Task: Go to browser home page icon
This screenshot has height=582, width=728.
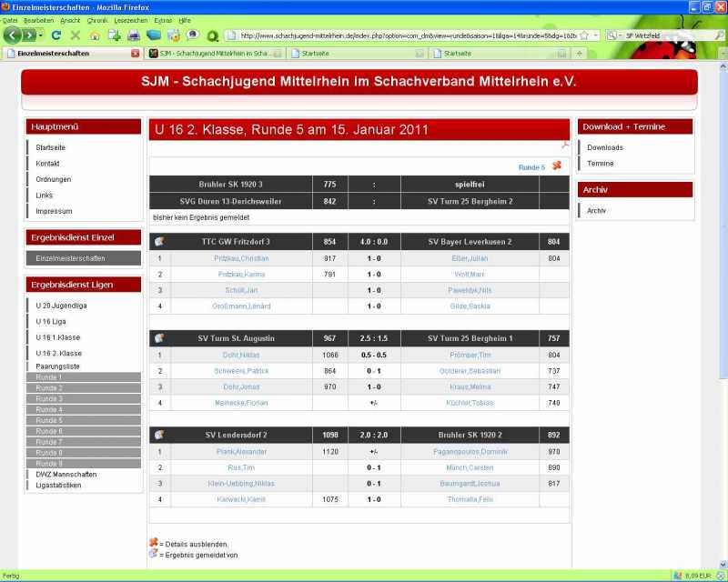Action: [95, 35]
